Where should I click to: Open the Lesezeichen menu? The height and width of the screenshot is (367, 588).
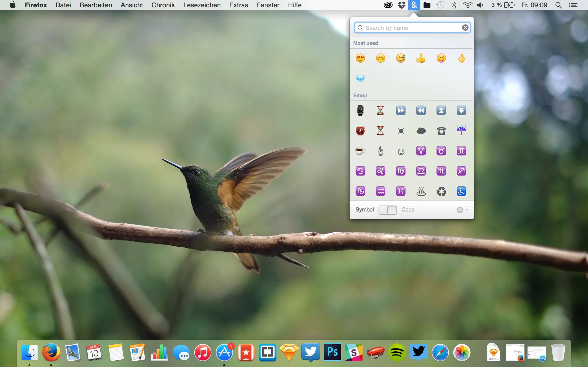(x=202, y=5)
